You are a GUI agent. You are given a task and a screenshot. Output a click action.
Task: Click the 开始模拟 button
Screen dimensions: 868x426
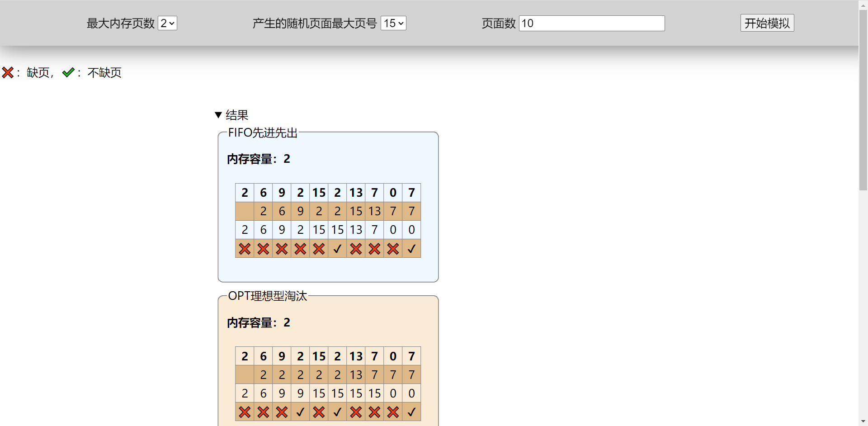coord(767,23)
